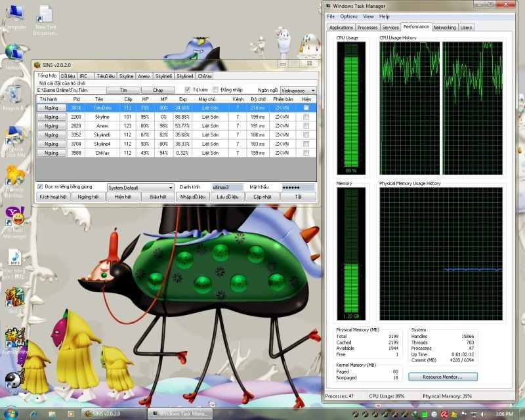
Task: Switch to SINS v2.0.2.0 taskbar button
Action: [114, 414]
